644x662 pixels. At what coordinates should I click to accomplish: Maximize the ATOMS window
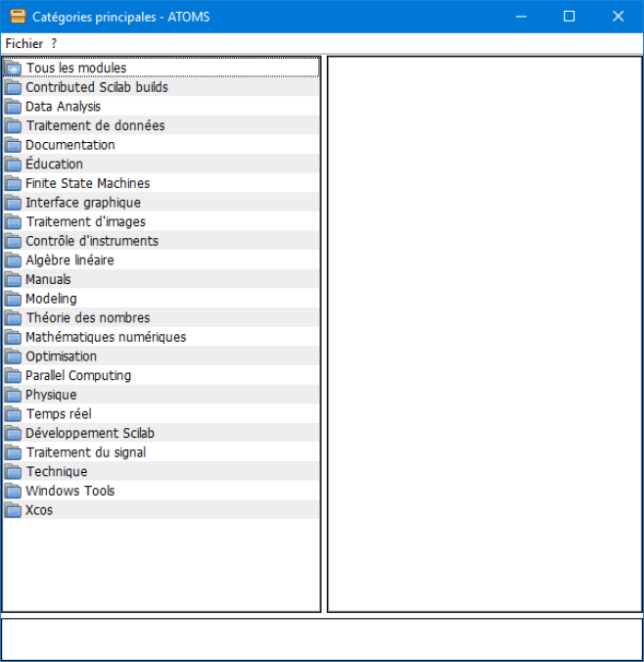click(570, 17)
